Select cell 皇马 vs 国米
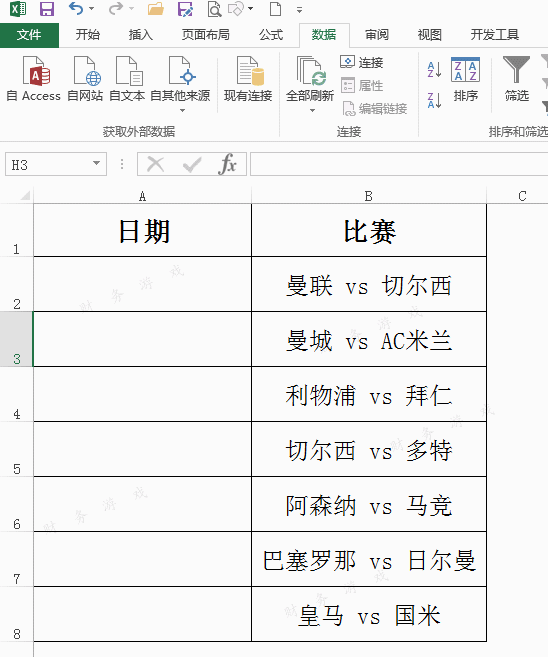Screen dimensions: 548x657 pyautogui.click(x=369, y=614)
